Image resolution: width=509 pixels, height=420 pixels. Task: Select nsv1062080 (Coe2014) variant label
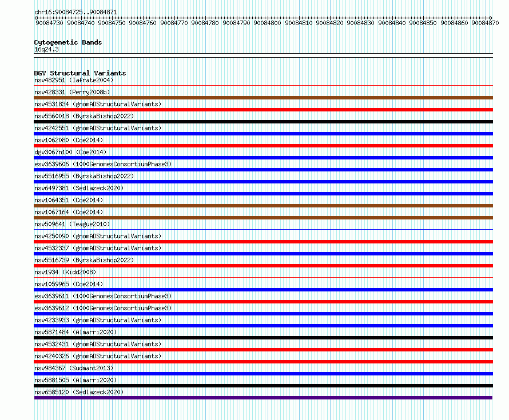tap(69, 140)
